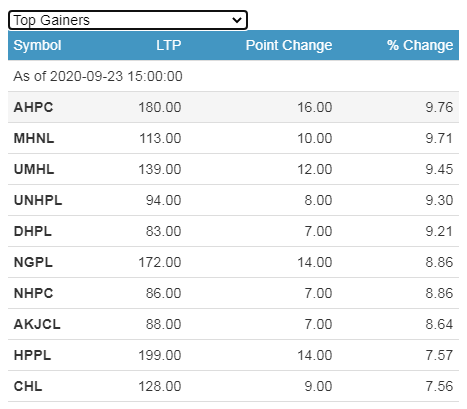Click the NGPL 14.00 point change cell
467x409 pixels.
click(315, 262)
